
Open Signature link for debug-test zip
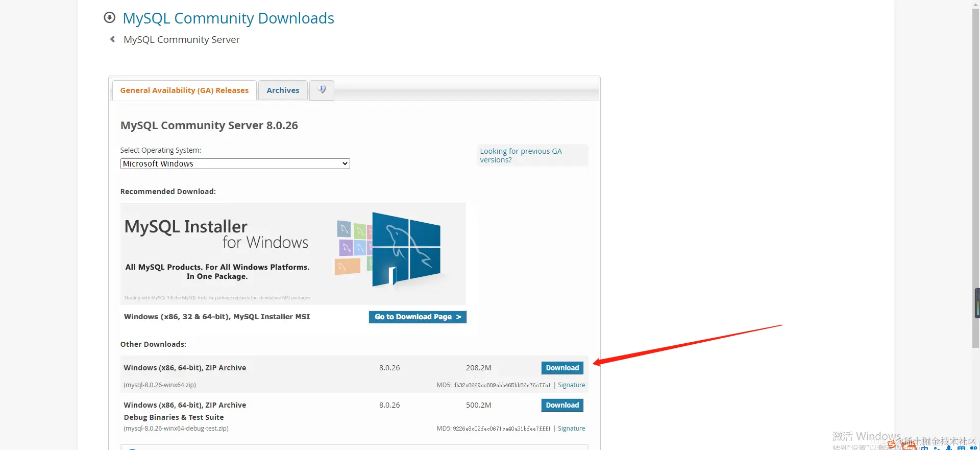[571, 429]
